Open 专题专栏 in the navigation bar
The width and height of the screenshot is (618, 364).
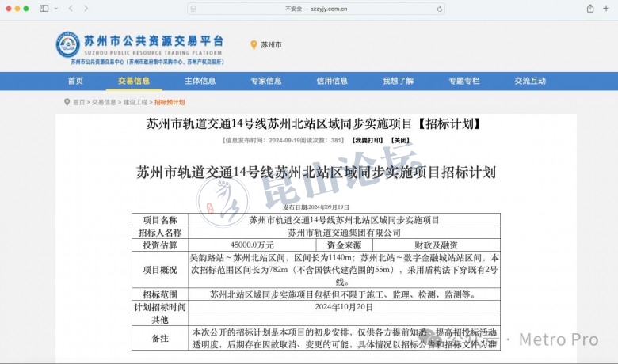pos(464,81)
